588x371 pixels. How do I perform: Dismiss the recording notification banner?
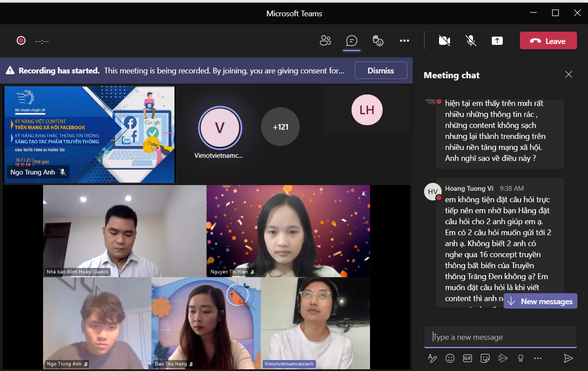(381, 70)
